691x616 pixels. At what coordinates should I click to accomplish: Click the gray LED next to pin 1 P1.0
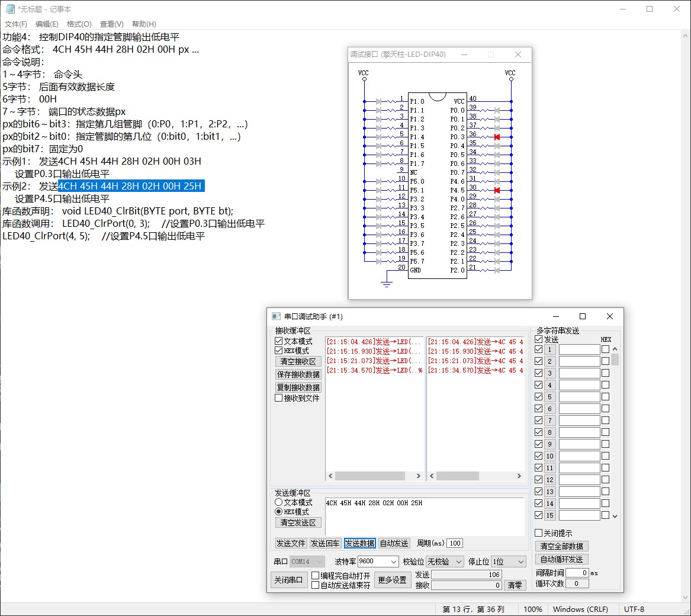coord(378,101)
